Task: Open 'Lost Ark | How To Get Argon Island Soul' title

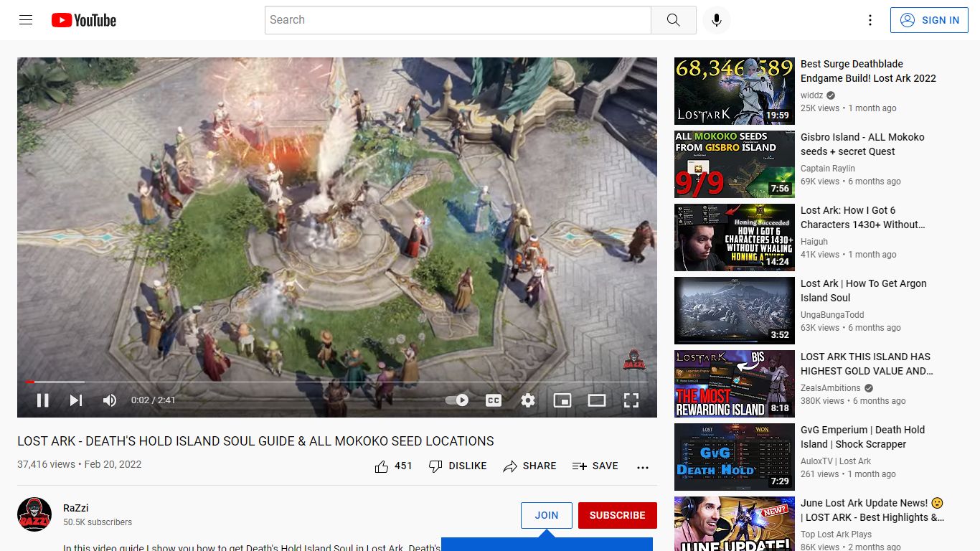Action: point(864,291)
